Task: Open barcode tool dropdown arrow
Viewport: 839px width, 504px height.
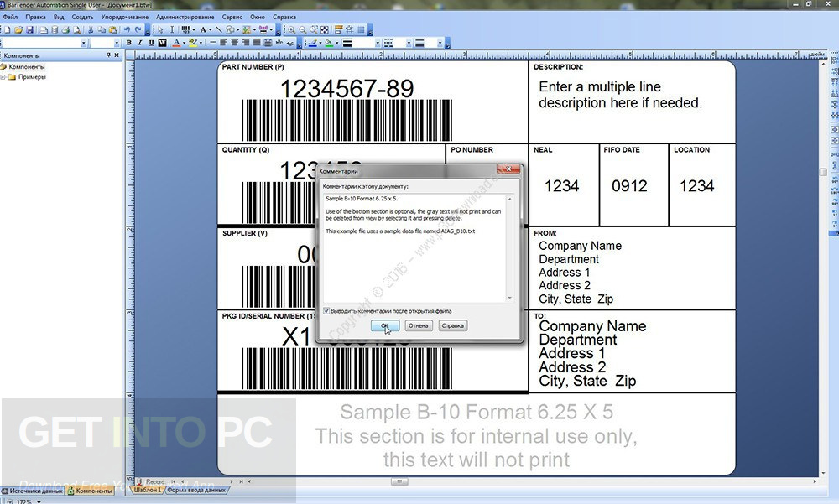Action: point(194,30)
